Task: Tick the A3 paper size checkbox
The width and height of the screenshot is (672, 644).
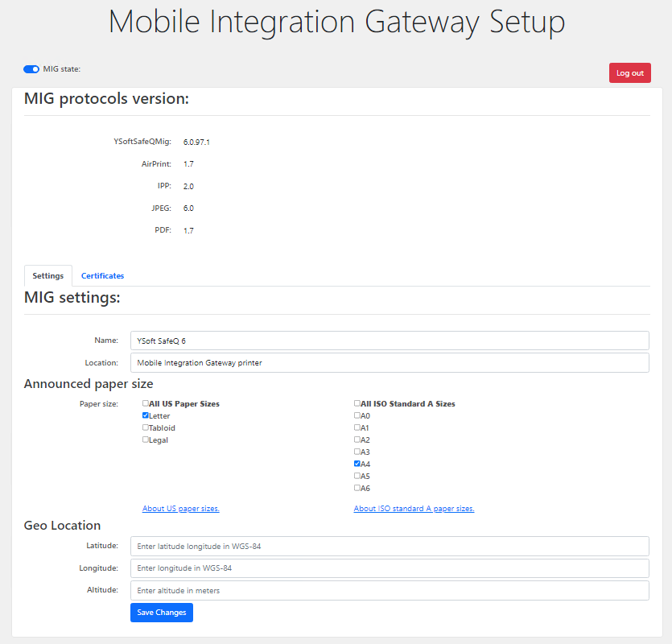Action: 357,452
